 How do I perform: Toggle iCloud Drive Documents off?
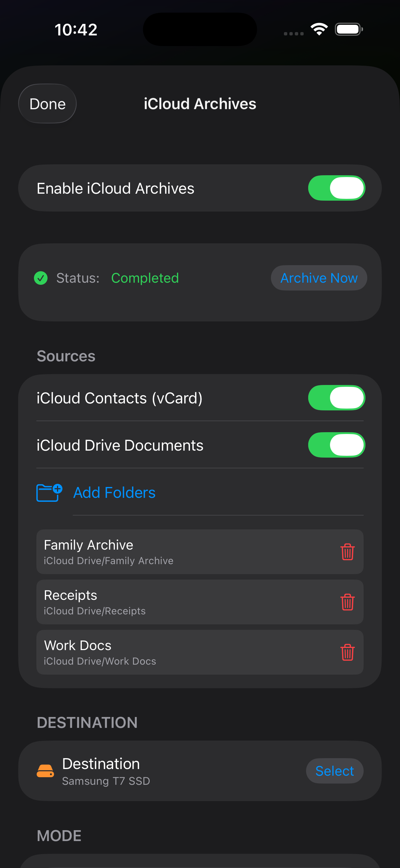(336, 445)
